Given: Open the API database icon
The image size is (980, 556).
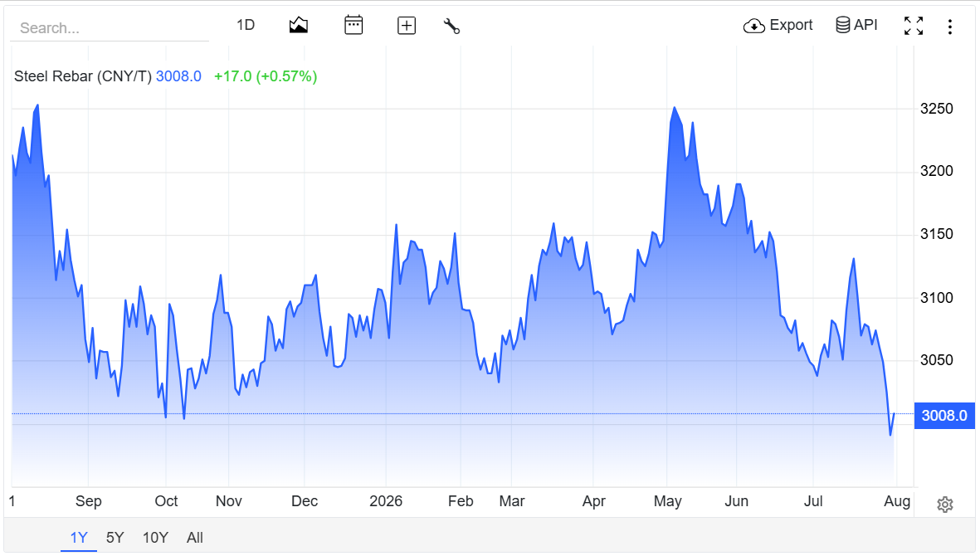Looking at the screenshot, I should 856,25.
